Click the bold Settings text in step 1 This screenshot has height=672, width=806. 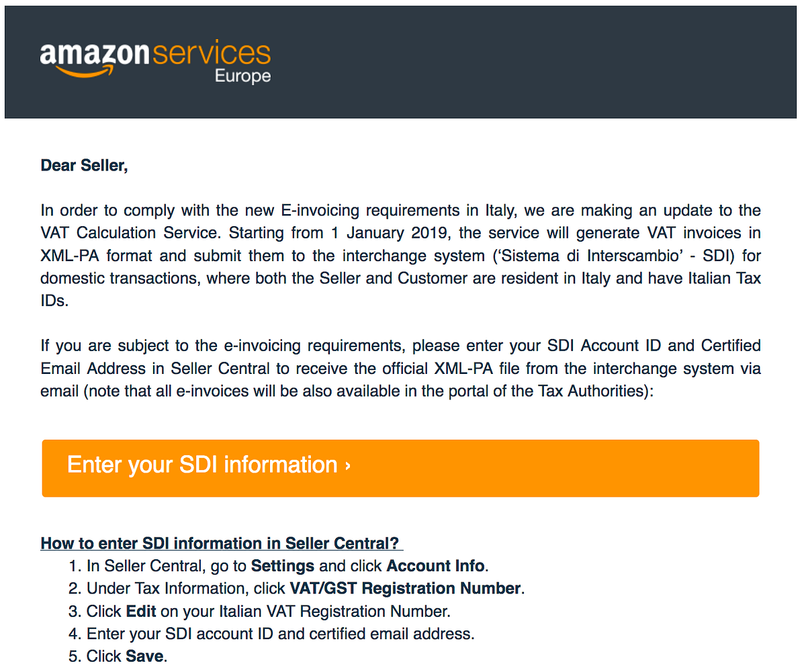(x=283, y=566)
